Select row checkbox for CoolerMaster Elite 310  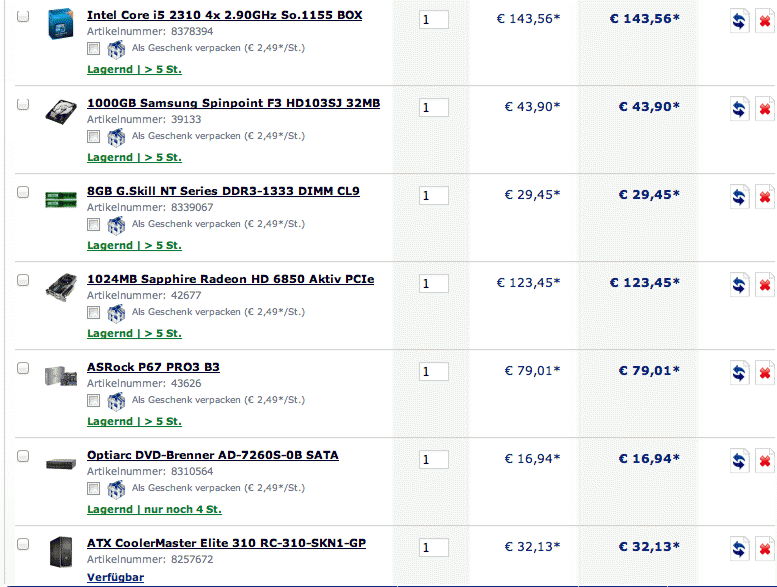click(x=23, y=544)
